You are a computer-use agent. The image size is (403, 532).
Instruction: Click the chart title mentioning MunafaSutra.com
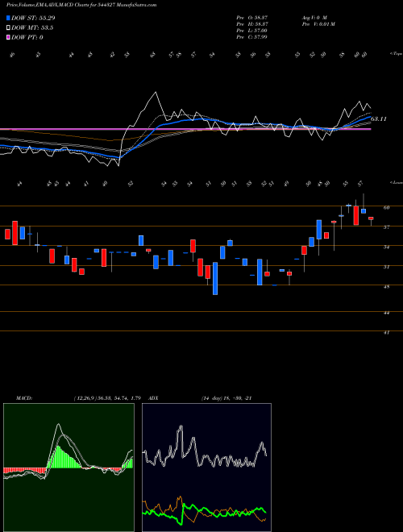81,5
